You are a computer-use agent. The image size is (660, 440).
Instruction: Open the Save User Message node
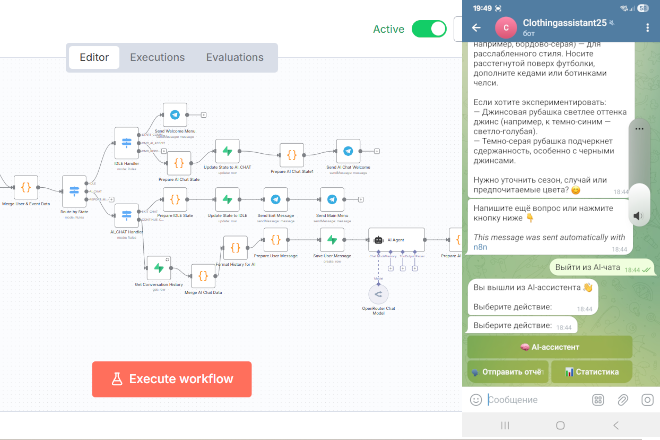coord(332,240)
